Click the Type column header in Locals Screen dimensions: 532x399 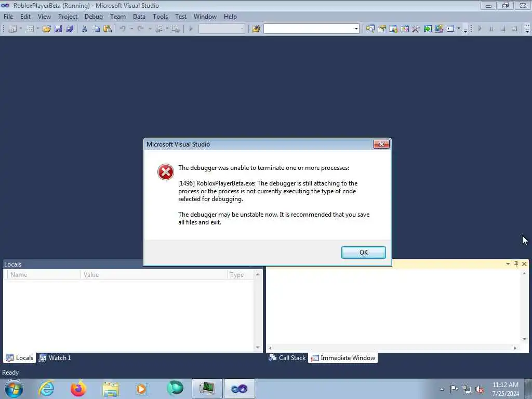(x=241, y=275)
